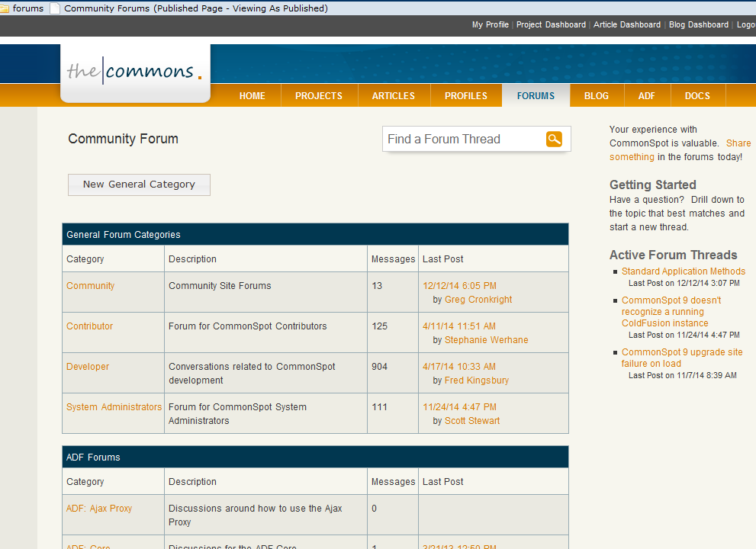Viewport: 756px width, 549px height.
Task: Click Category column header in ADF Forums table
Action: 85,482
